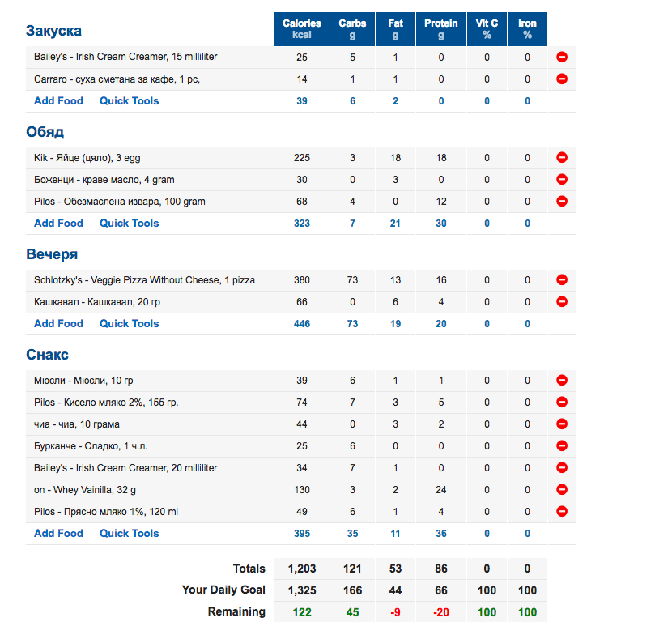Delete the Carraro суха сметана entry
Viewport: 672px width, 622px height.
pyautogui.click(x=562, y=79)
